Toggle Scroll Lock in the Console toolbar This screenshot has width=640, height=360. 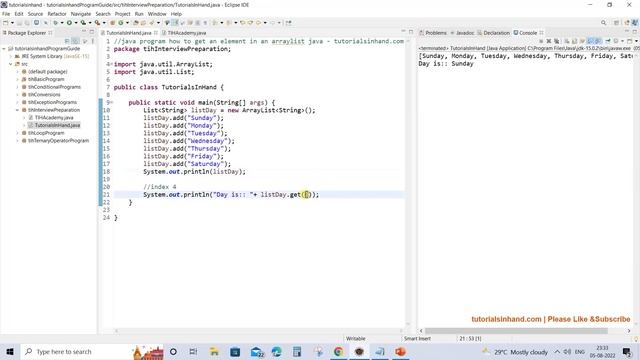point(574,41)
